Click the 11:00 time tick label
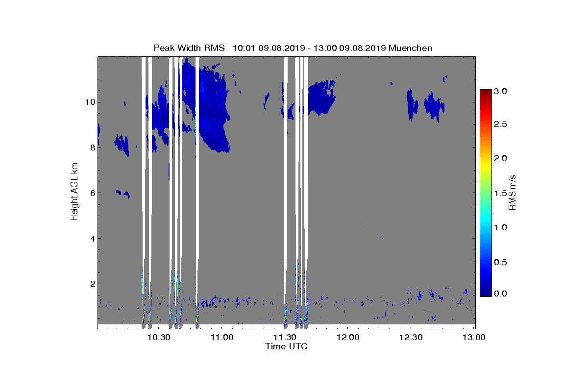The width and height of the screenshot is (588, 392). click(x=222, y=338)
